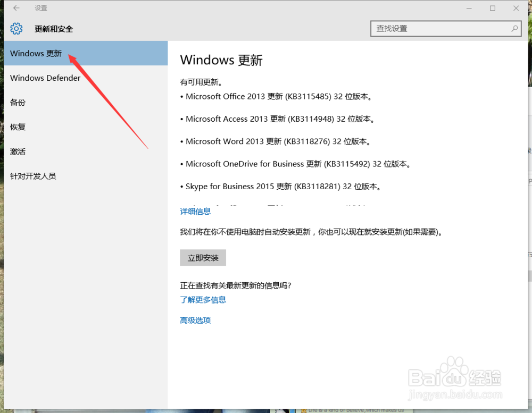
Task: Click Microsoft Access 2013 update KB3114948
Action: (278, 119)
